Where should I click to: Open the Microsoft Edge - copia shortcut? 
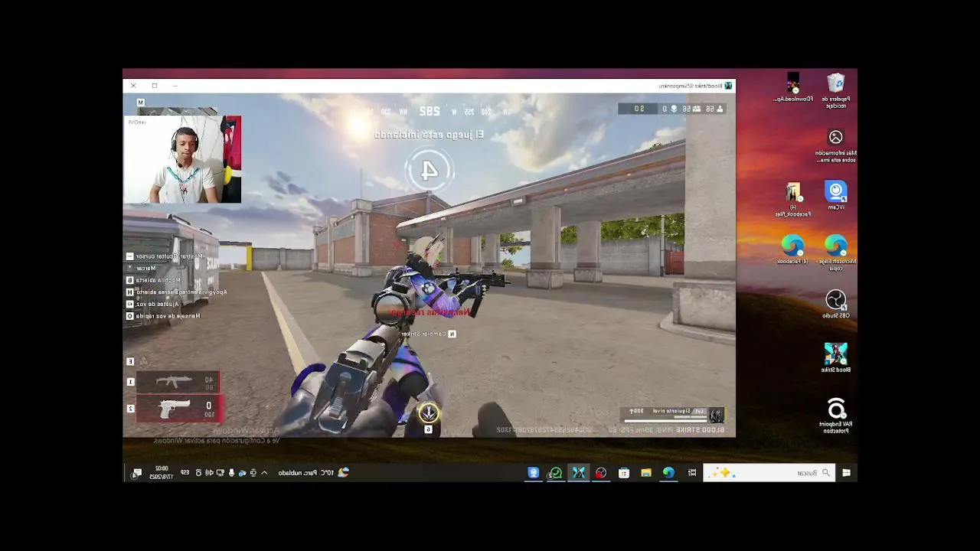(x=835, y=253)
